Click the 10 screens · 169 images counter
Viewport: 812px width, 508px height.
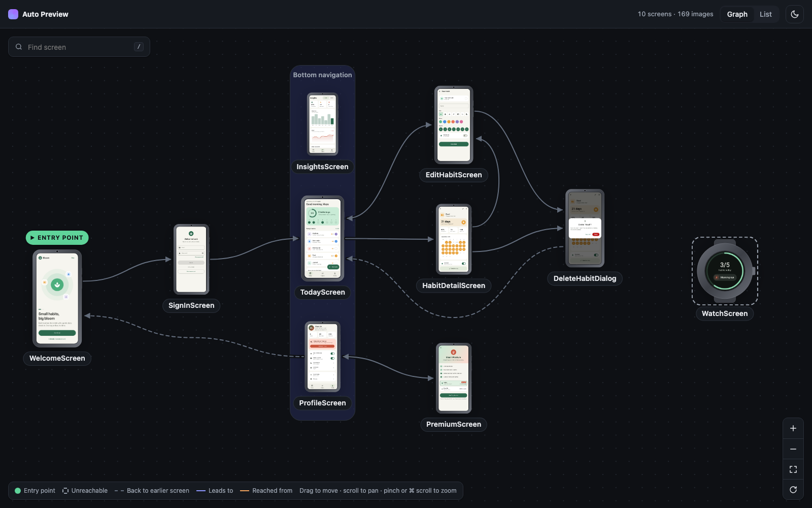point(675,14)
